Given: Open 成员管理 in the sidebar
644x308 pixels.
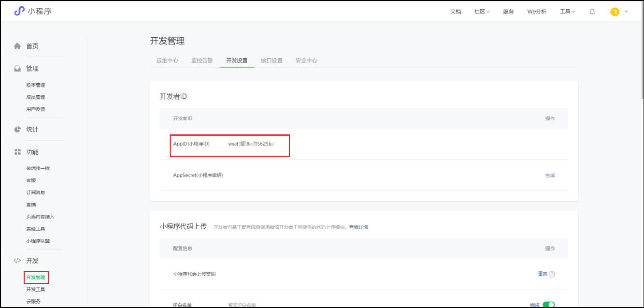Looking at the screenshot, I should coord(36,97).
